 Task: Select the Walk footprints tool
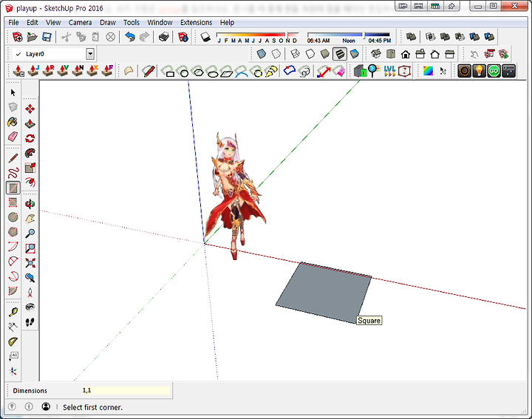30,322
